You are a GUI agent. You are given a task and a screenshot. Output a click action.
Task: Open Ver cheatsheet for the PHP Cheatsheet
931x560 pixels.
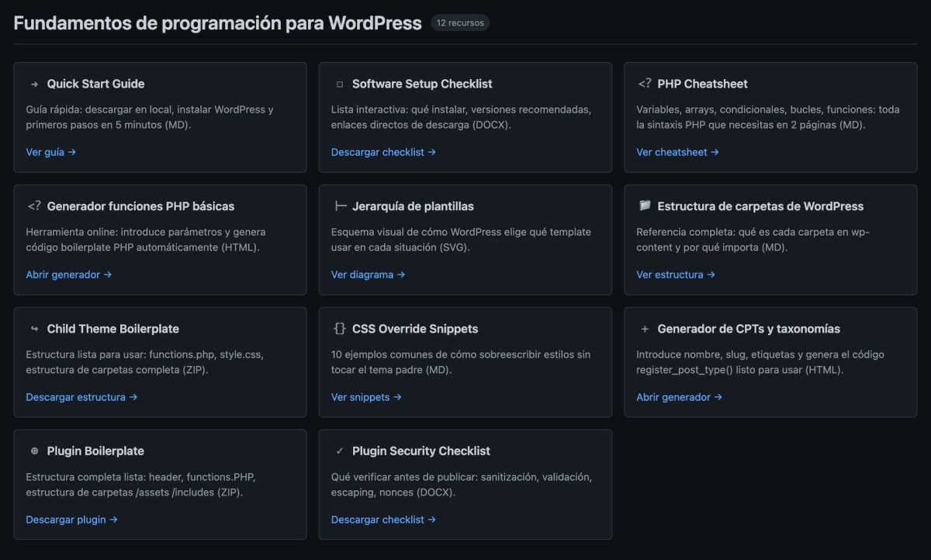click(677, 151)
